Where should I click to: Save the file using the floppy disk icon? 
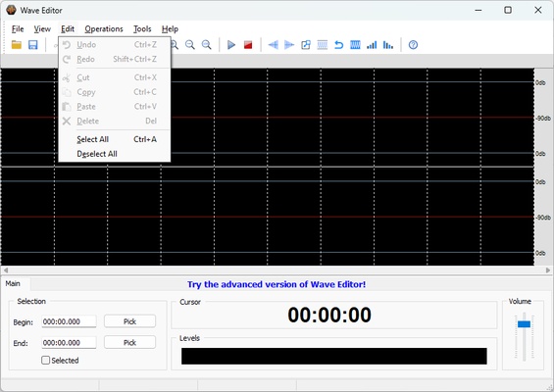pos(33,45)
